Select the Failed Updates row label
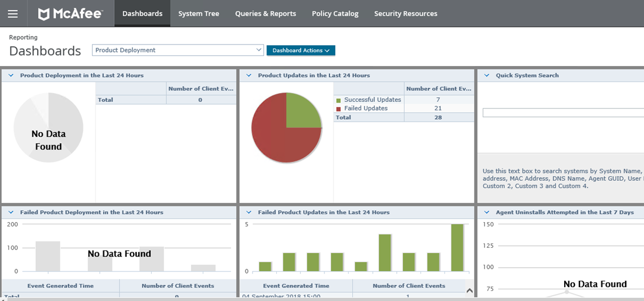The width and height of the screenshot is (644, 301). 366,108
